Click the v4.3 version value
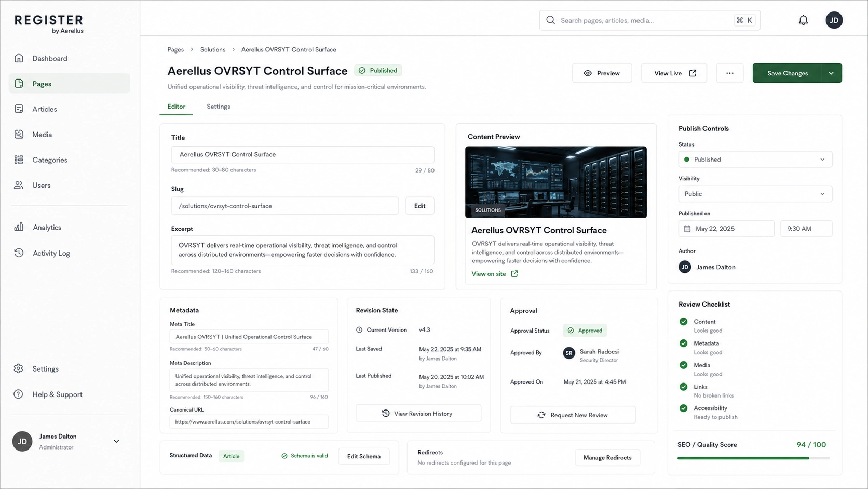Screen dimensions: 868x489 425,330
